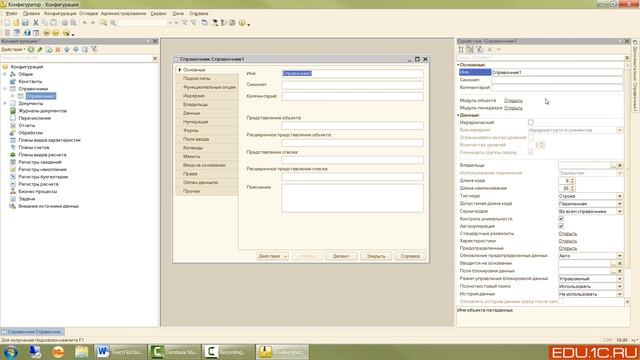This screenshot has width=640, height=360.
Task: Open the file explorer folder in the taskbar
Action: click(82, 352)
